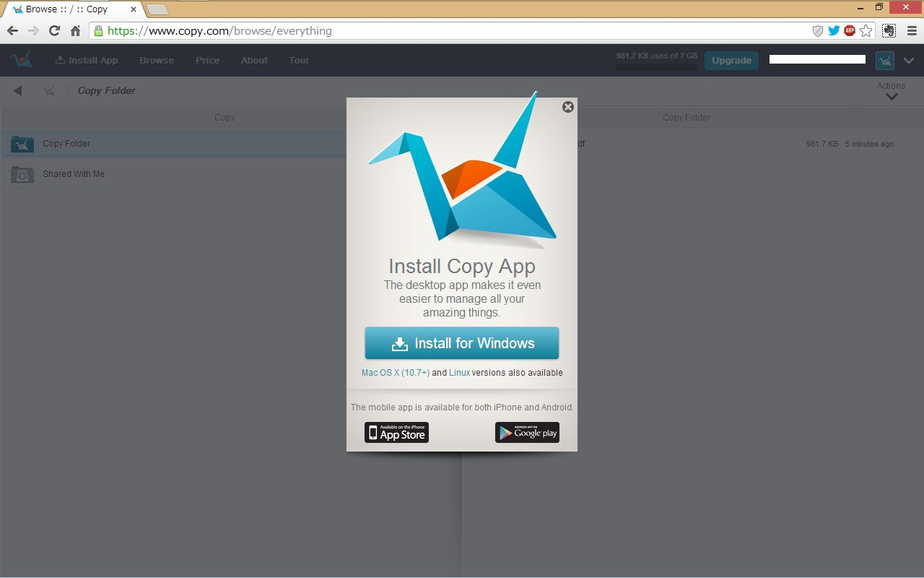This screenshot has height=578, width=924.
Task: Click the shield extension icon
Action: (818, 31)
